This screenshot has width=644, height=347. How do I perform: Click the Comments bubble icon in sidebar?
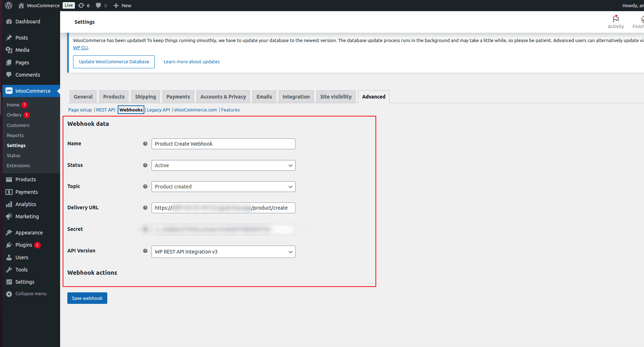pyautogui.click(x=9, y=75)
